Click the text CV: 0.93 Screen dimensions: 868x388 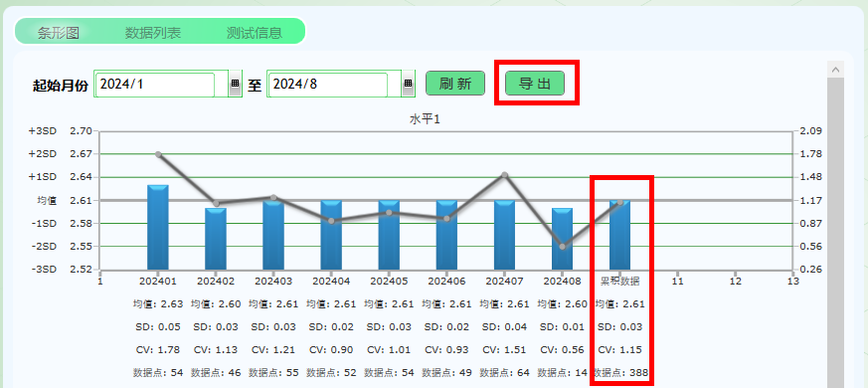[446, 350]
